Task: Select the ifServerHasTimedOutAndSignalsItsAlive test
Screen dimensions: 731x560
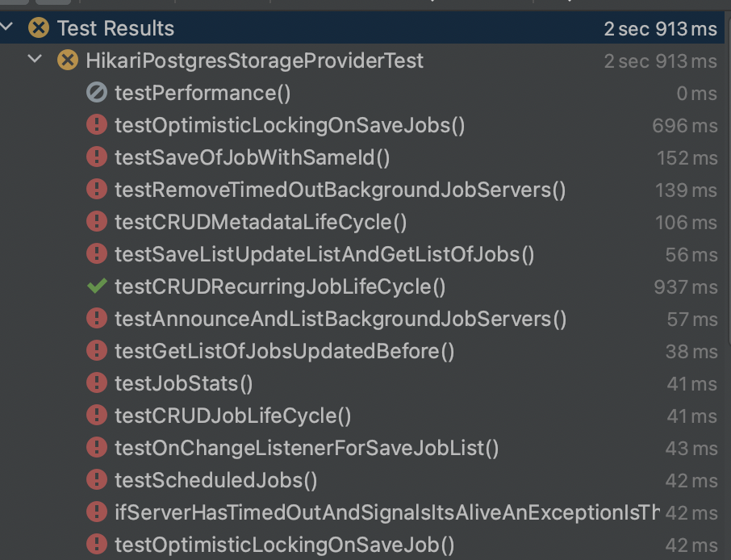Action: pyautogui.click(x=386, y=513)
